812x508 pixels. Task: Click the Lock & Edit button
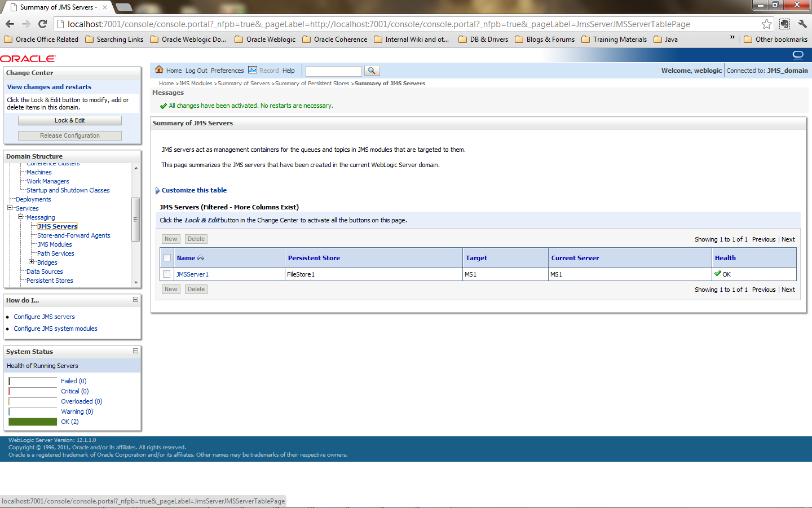pyautogui.click(x=69, y=120)
